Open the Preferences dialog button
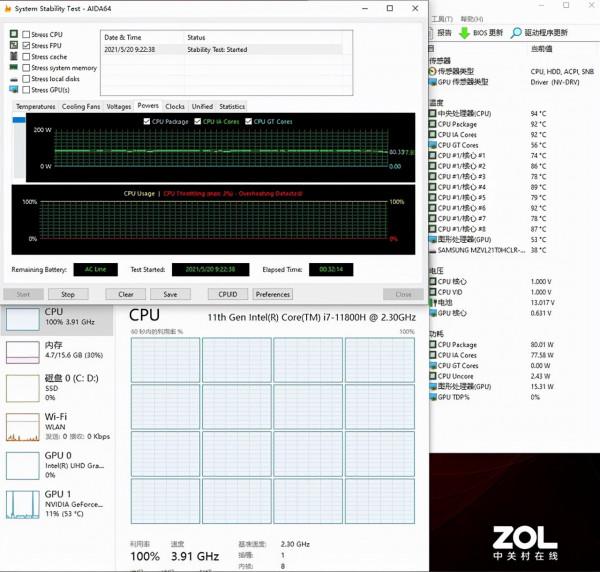 click(273, 294)
